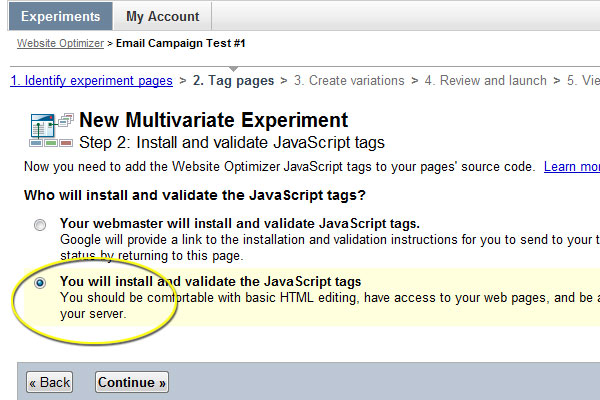Screen dimensions: 600x400
Task: Switch to the My Account tab
Action: 162,16
